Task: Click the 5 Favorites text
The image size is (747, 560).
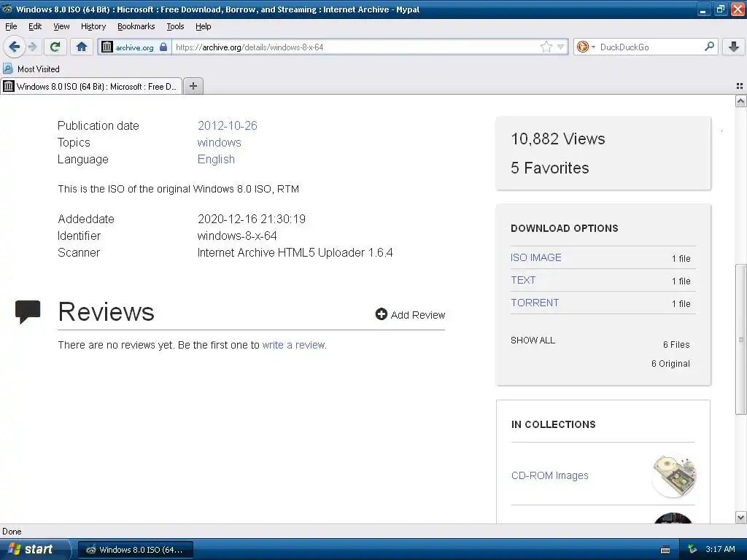Action: [550, 168]
